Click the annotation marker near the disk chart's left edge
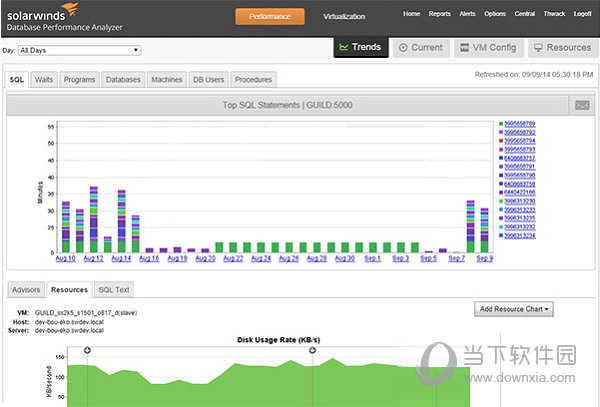Image resolution: width=600 pixels, height=407 pixels. click(87, 350)
